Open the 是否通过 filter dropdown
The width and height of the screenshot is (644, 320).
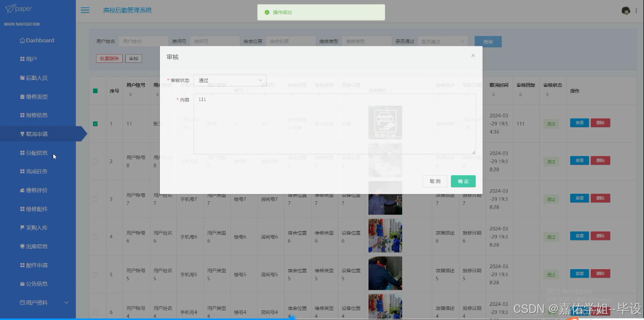click(x=442, y=41)
